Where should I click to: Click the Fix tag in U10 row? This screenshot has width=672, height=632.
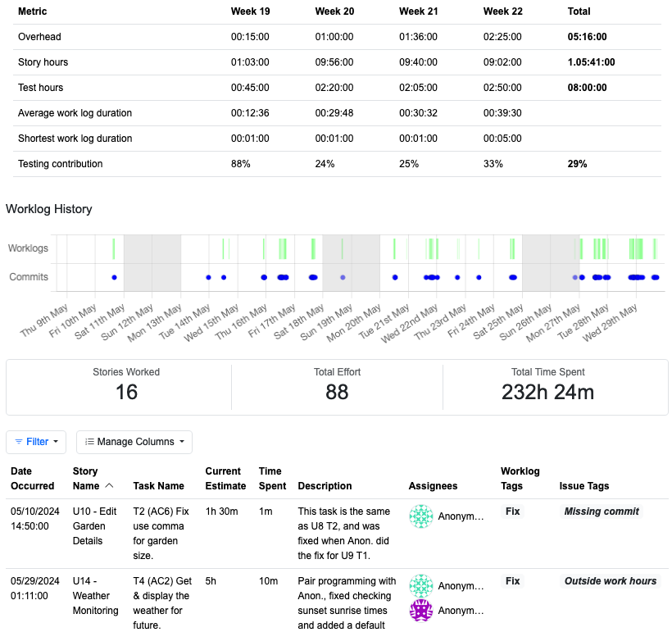[512, 512]
